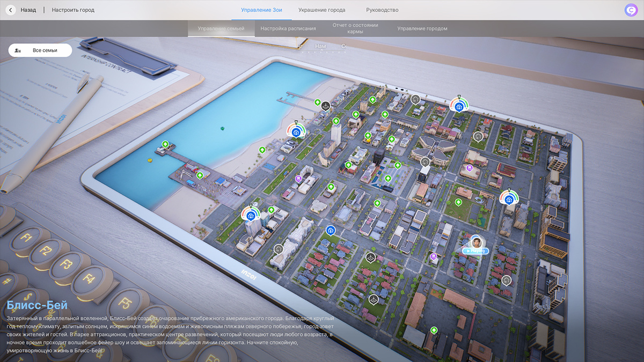
Task: Open family home gauge marker beside the beach
Action: pos(296,131)
